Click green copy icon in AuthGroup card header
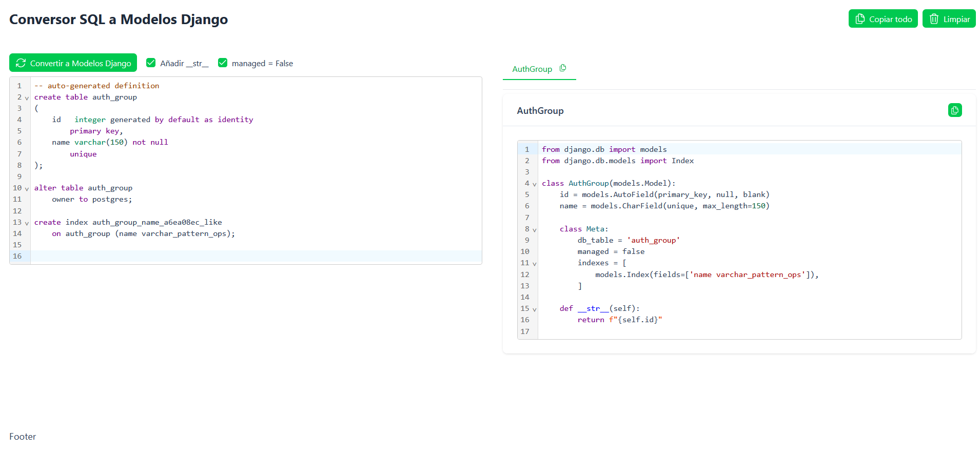980x452 pixels. point(955,110)
